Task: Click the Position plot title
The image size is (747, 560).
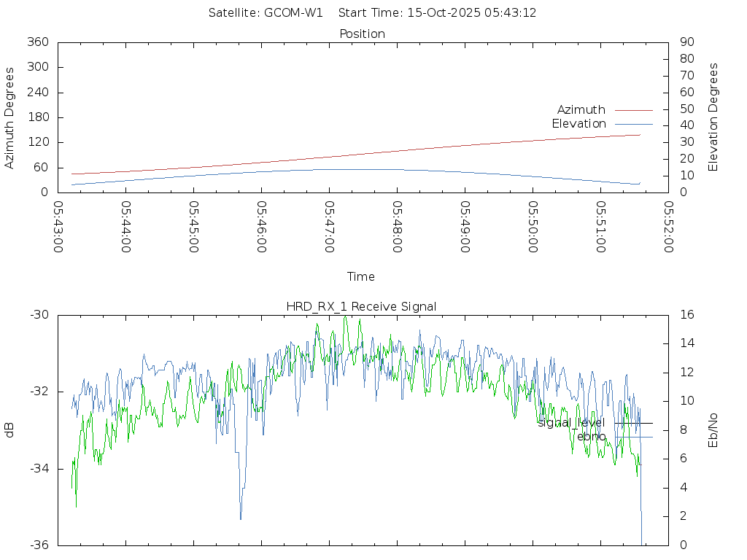Action: (x=362, y=34)
